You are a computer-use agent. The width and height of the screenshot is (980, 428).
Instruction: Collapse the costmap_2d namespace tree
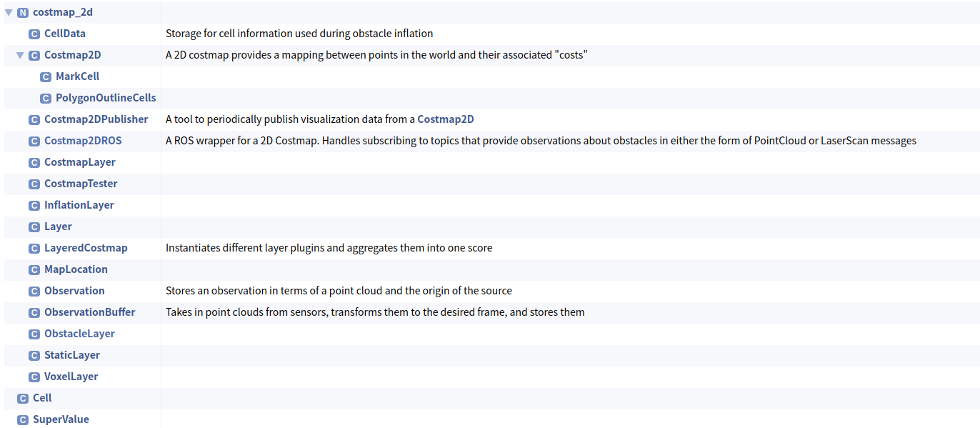(x=9, y=11)
